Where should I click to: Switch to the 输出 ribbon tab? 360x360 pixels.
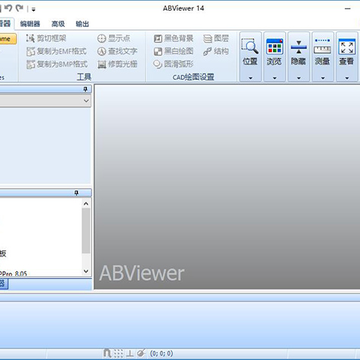coord(82,24)
